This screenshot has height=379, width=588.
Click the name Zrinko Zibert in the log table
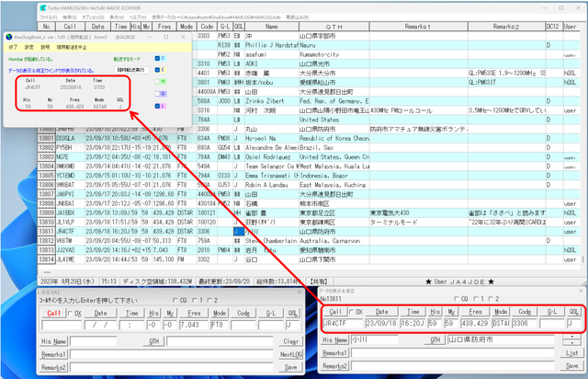click(x=265, y=101)
